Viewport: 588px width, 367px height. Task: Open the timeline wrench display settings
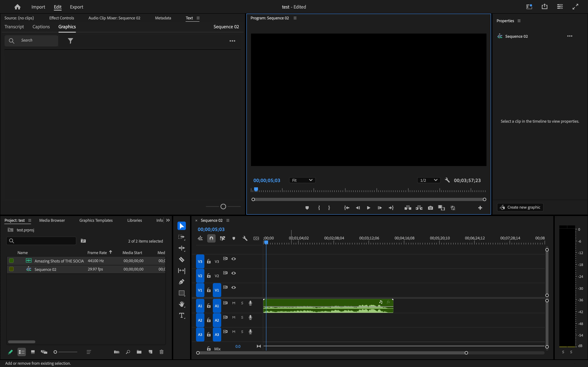[245, 238]
